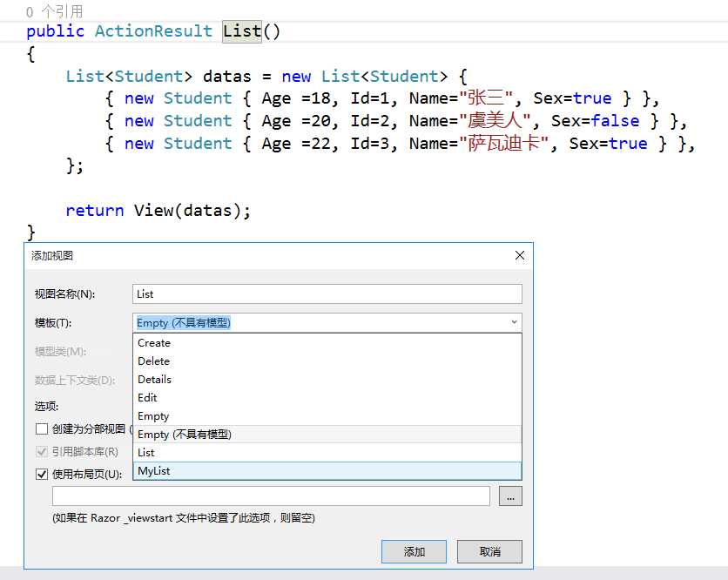Click the 选项 label
The width and height of the screenshot is (728, 580).
46,407
